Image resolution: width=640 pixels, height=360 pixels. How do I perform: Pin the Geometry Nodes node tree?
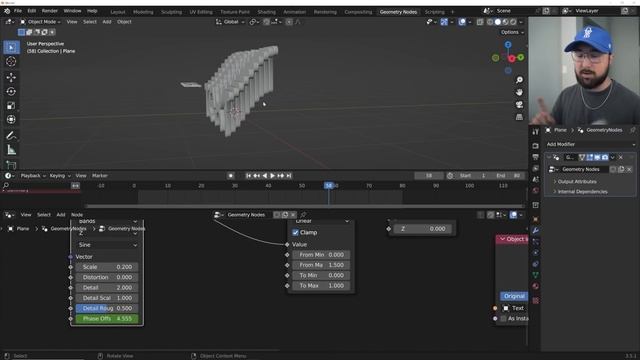303,215
